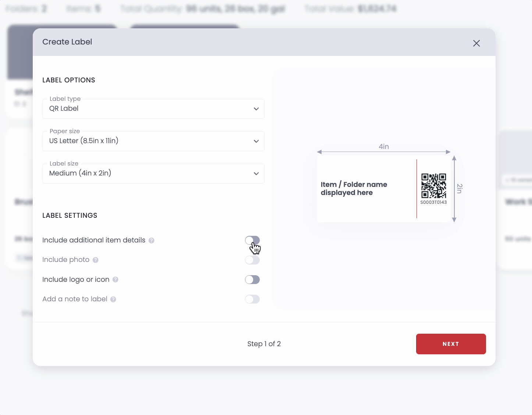
Task: Click the "Item / Folder name" placeholder text
Action: [354, 188]
